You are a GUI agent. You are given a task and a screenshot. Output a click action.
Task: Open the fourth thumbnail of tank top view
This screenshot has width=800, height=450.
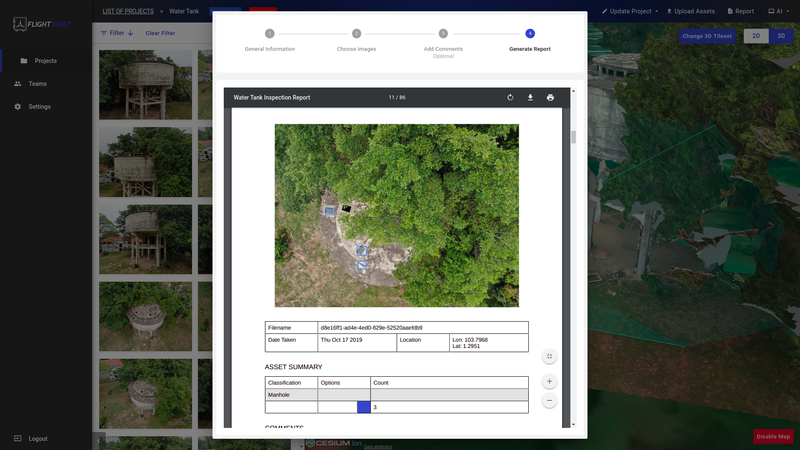pyautogui.click(x=145, y=317)
